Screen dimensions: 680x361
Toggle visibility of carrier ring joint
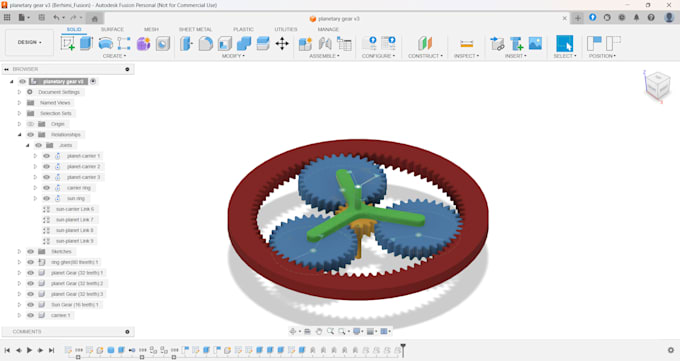click(x=46, y=188)
